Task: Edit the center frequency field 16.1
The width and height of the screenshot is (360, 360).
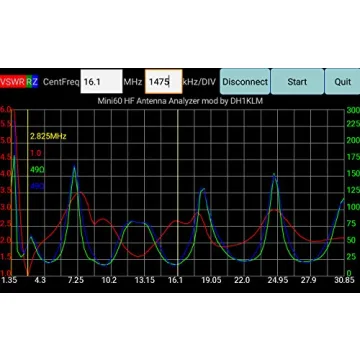Action: tap(101, 82)
